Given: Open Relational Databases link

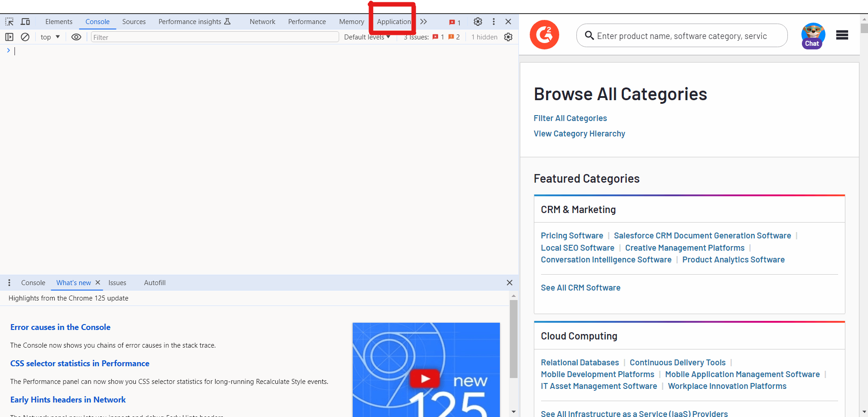Looking at the screenshot, I should 580,363.
